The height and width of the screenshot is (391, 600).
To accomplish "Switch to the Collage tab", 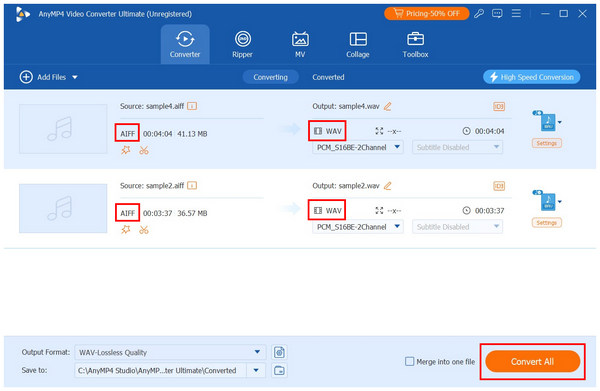I will [x=358, y=44].
